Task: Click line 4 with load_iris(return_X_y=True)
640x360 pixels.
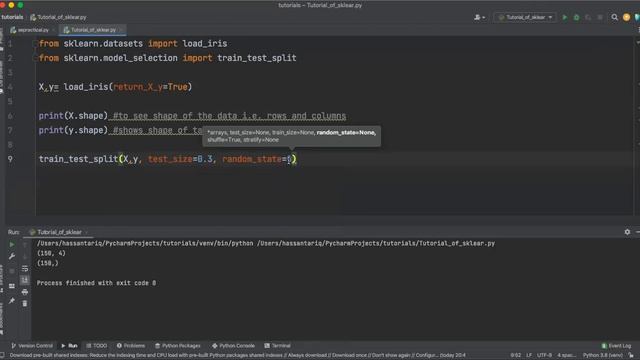Action: tap(115, 87)
